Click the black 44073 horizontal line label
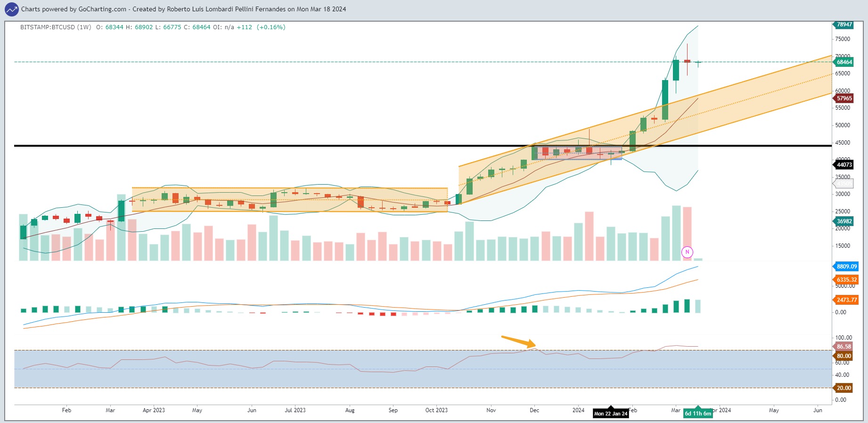Viewport: 868px width, 423px height. (x=843, y=165)
